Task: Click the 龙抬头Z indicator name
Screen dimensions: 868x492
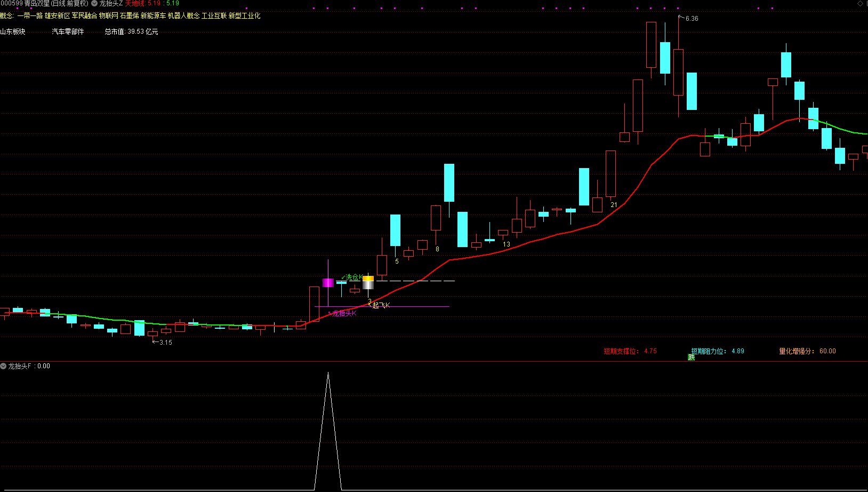Action: pos(111,3)
